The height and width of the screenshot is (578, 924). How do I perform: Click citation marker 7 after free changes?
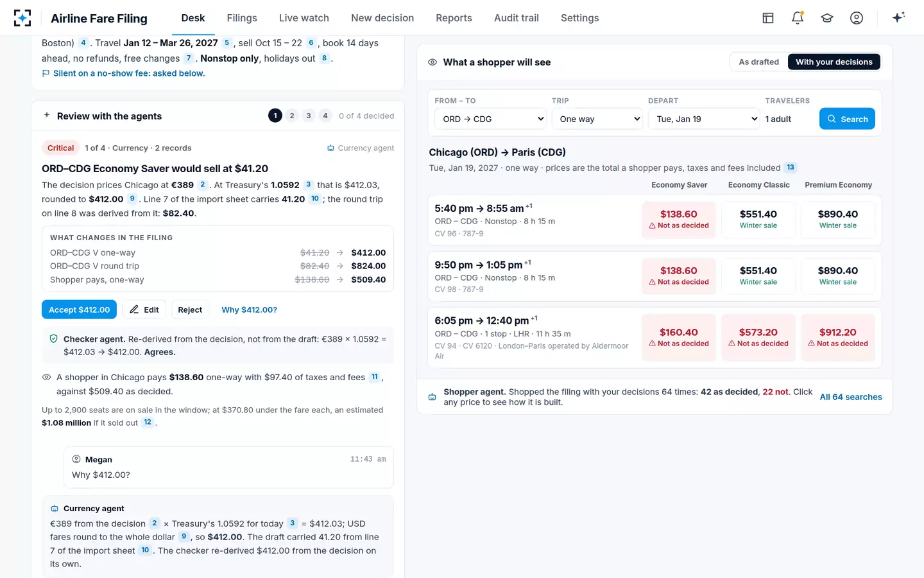[188, 58]
